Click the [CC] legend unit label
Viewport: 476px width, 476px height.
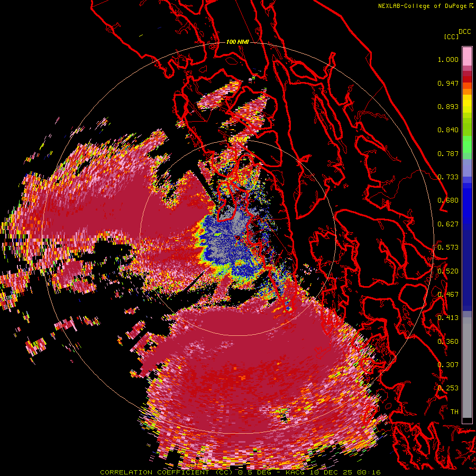pos(451,36)
